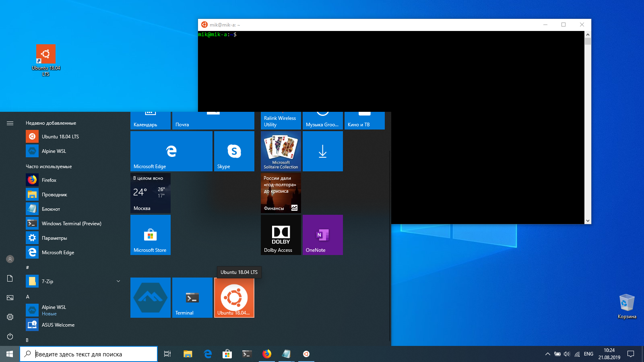Launch the Terminal tile
Image resolution: width=644 pixels, height=362 pixels.
click(x=192, y=298)
